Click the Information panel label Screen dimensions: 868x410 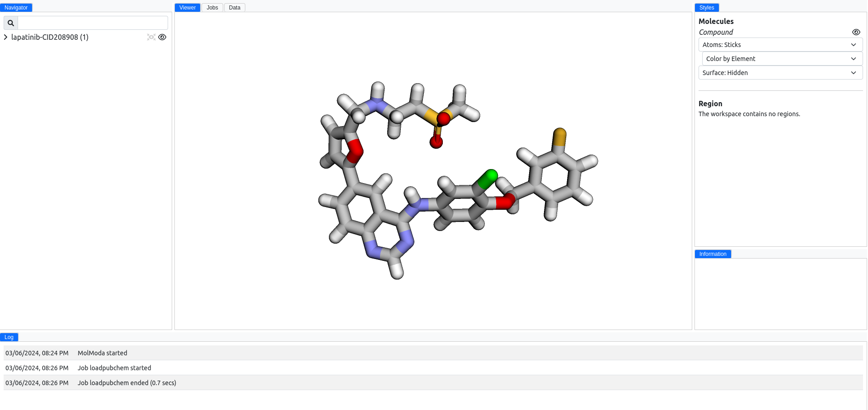pyautogui.click(x=712, y=254)
